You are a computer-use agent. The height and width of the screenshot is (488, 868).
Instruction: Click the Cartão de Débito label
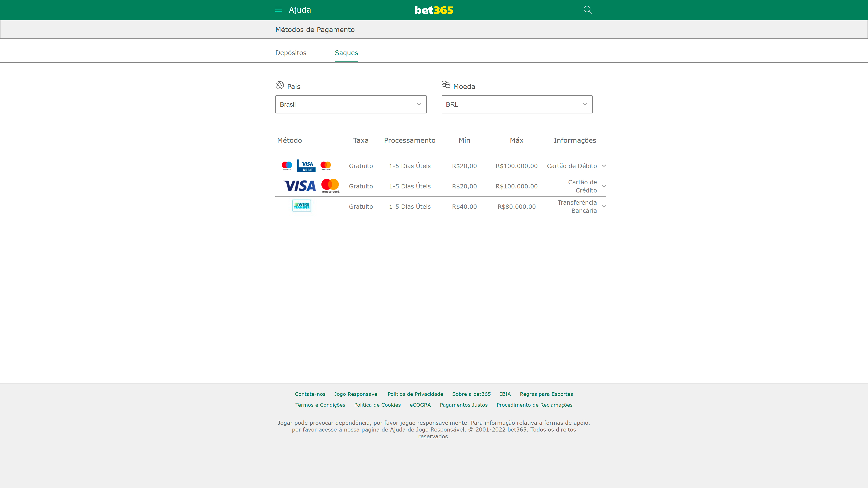[571, 166]
